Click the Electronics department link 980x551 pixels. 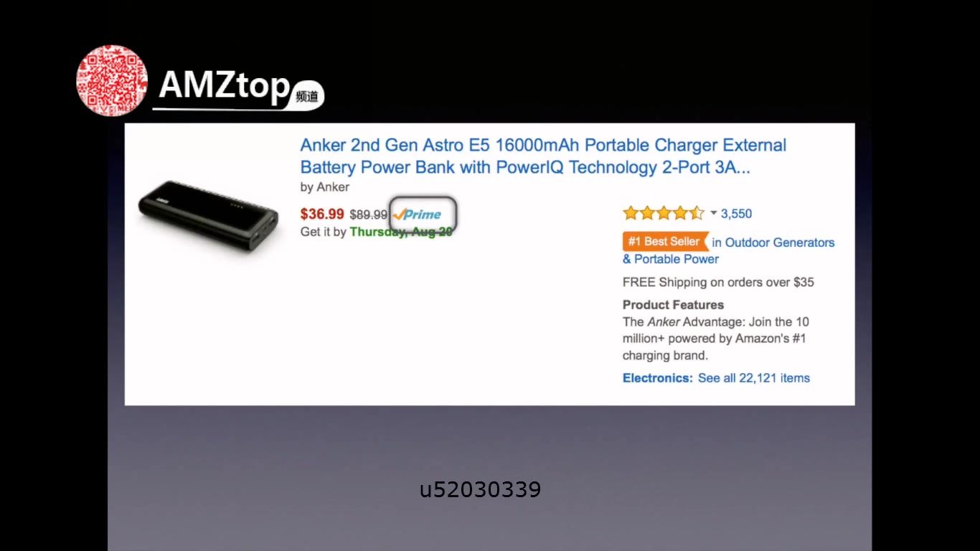click(x=657, y=378)
